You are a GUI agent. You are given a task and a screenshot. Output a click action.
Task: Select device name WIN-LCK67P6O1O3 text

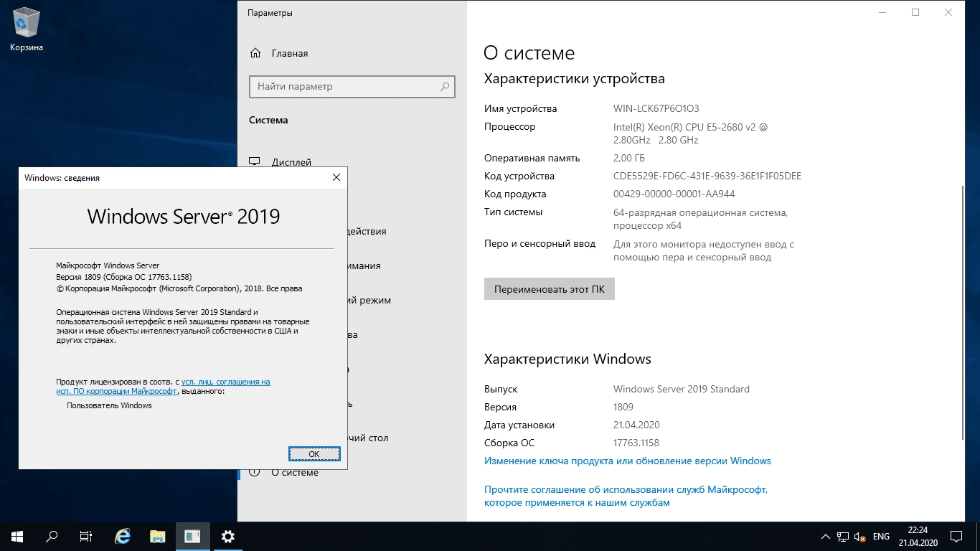(656, 109)
